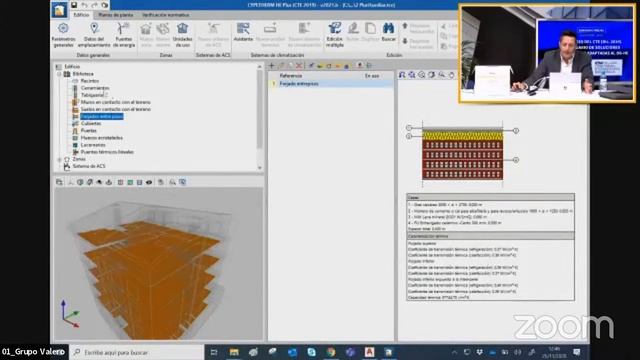Select Cerramientos in the tree
This screenshot has width=640, height=360.
point(95,88)
